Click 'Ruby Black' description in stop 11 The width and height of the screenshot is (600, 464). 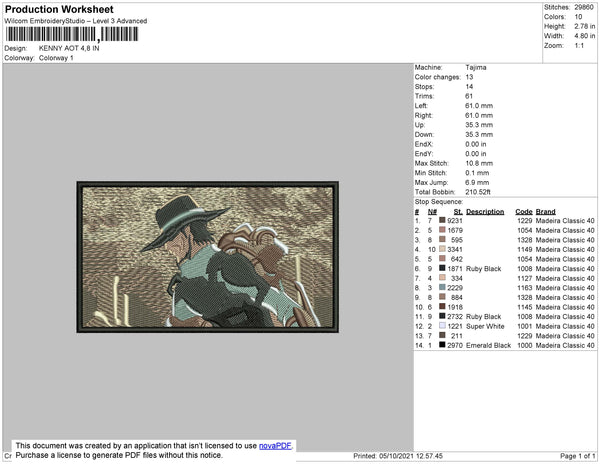[x=484, y=316]
